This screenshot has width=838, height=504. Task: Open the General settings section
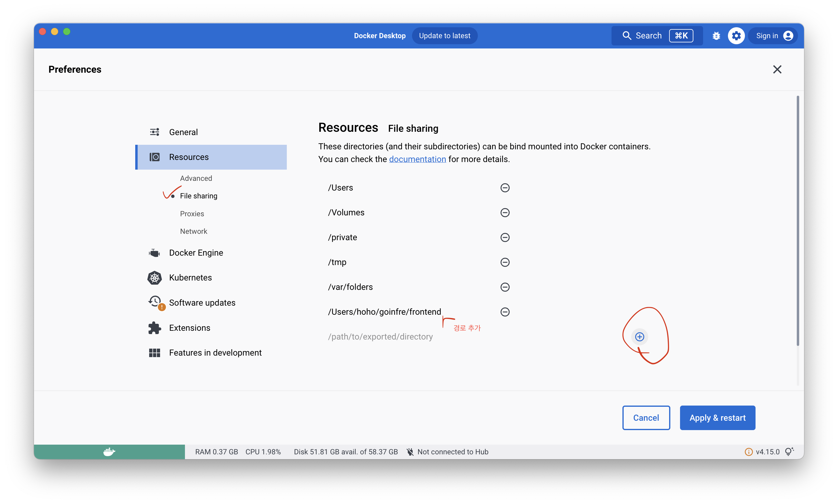point(211,132)
